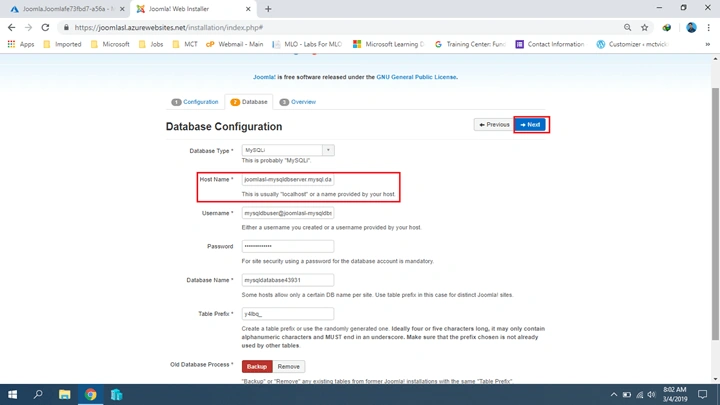Click the Chrome taskbar icon

tap(90, 394)
